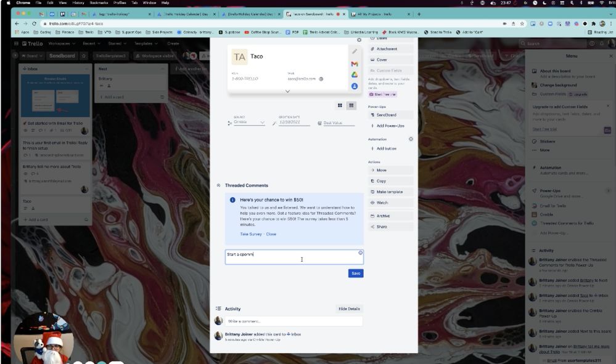
Task: Open the Move action on the card
Action: point(382,169)
